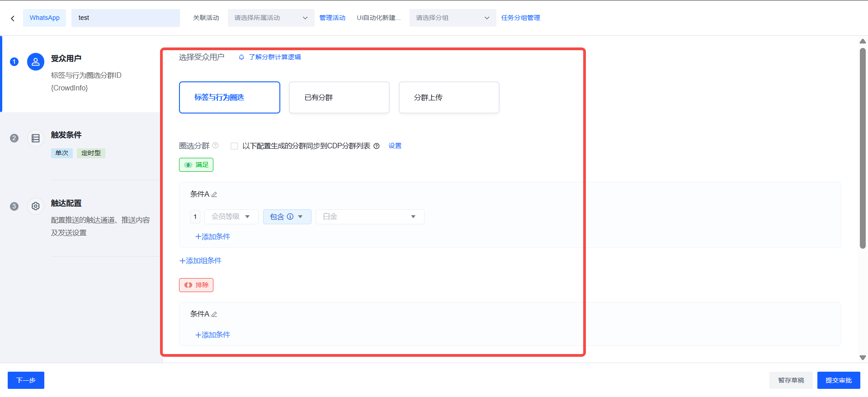Image resolution: width=868 pixels, height=397 pixels.
Task: Click the 提交审批 button
Action: [x=839, y=380]
